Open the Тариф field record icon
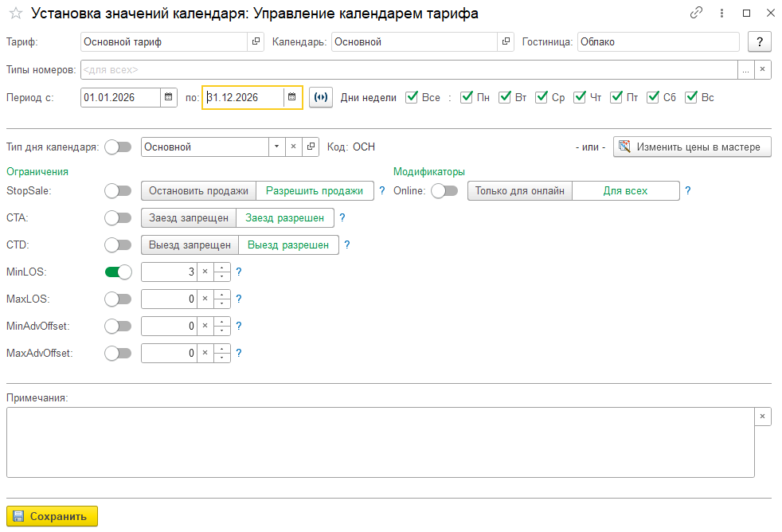 point(256,41)
